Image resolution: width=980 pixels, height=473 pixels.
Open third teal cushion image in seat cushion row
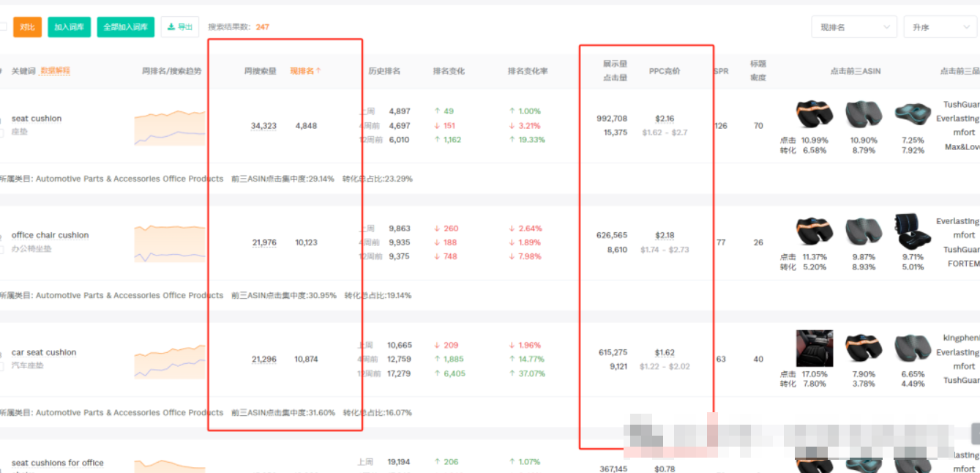click(x=913, y=114)
